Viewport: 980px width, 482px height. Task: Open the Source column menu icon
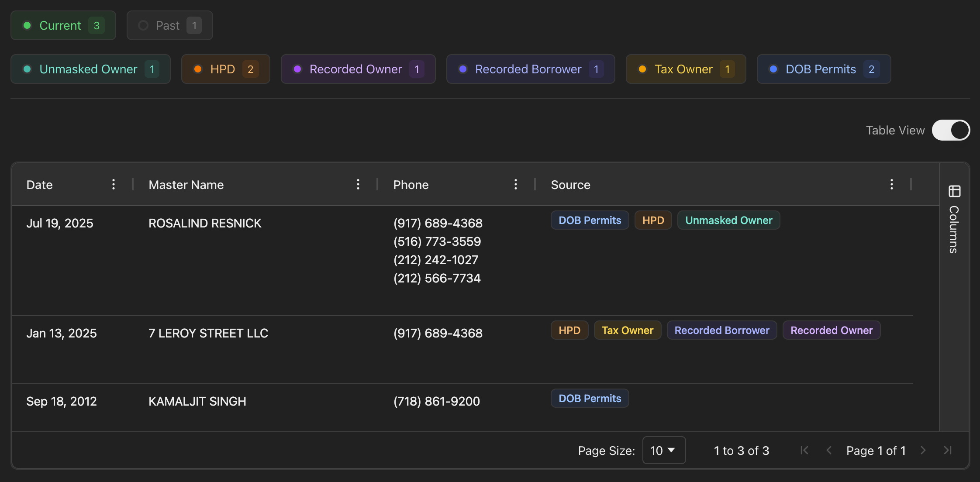click(x=892, y=184)
